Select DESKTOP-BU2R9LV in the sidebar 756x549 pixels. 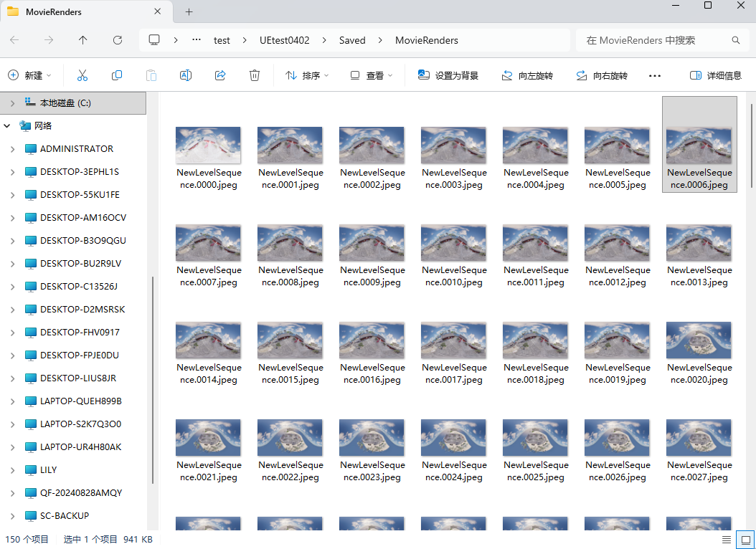point(80,264)
